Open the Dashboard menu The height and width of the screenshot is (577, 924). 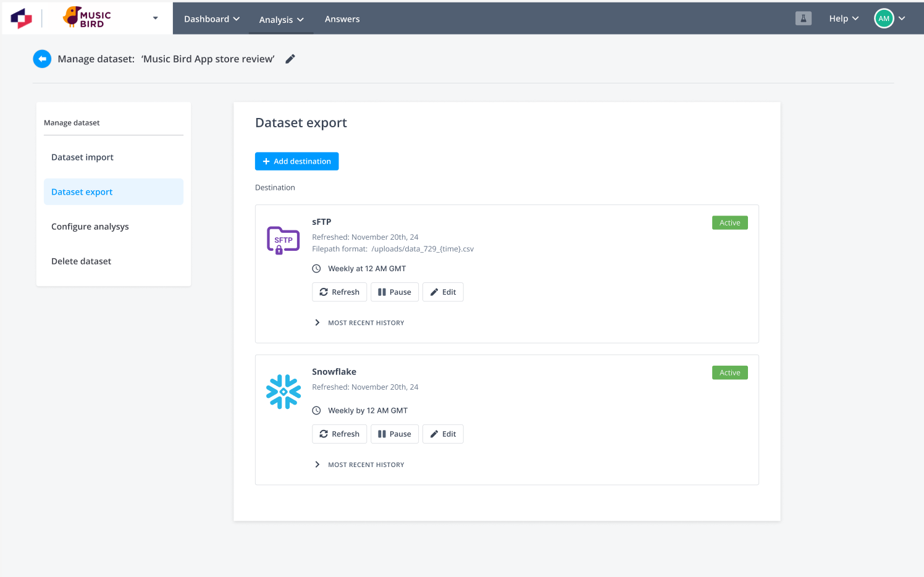click(x=212, y=19)
